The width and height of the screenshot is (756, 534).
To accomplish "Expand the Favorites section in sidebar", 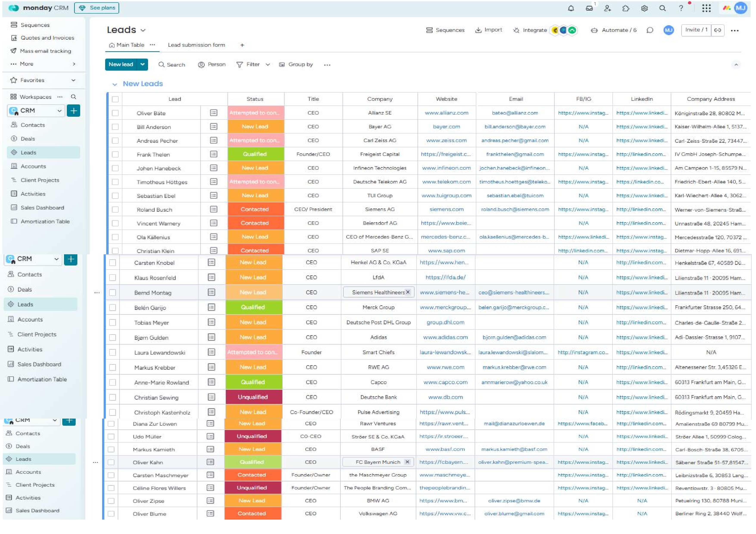I will coord(73,80).
